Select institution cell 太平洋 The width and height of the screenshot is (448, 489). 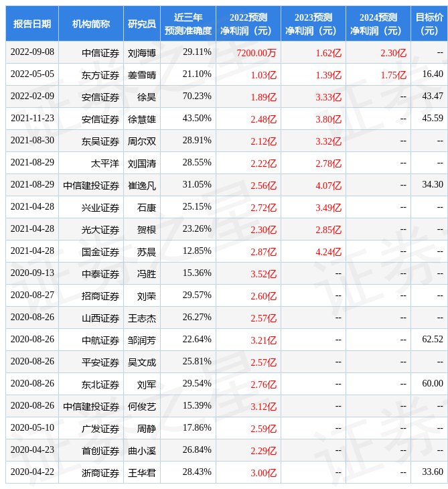pyautogui.click(x=105, y=163)
